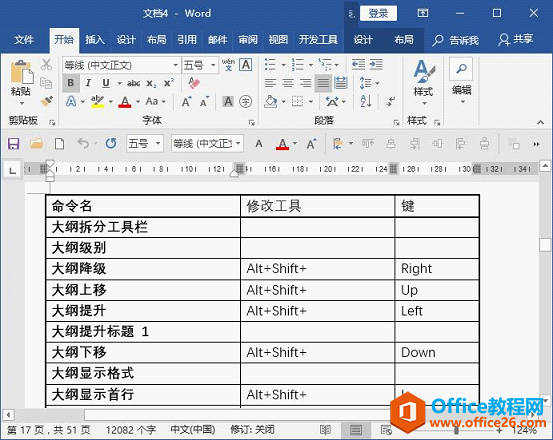This screenshot has height=440, width=553.
Task: Click the phonetic guide wén icon
Action: (228, 65)
